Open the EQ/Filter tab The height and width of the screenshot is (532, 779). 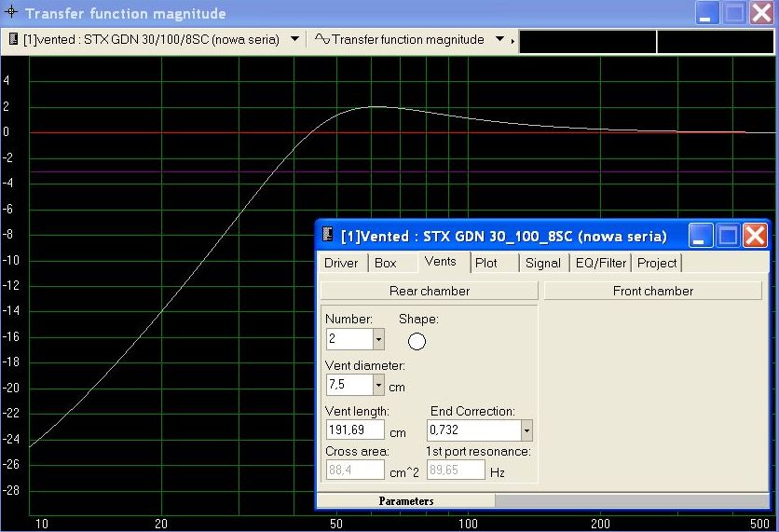[601, 264]
